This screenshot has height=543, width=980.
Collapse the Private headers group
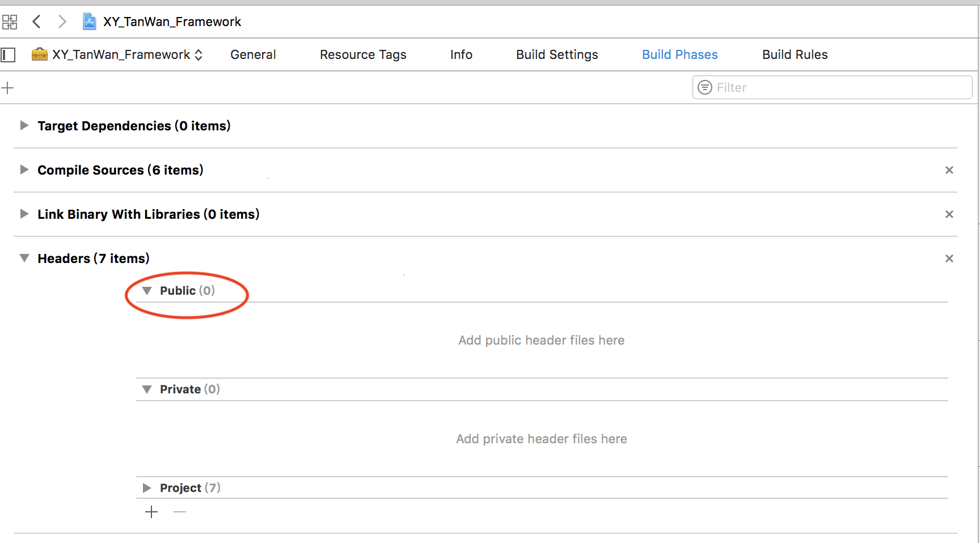(147, 389)
